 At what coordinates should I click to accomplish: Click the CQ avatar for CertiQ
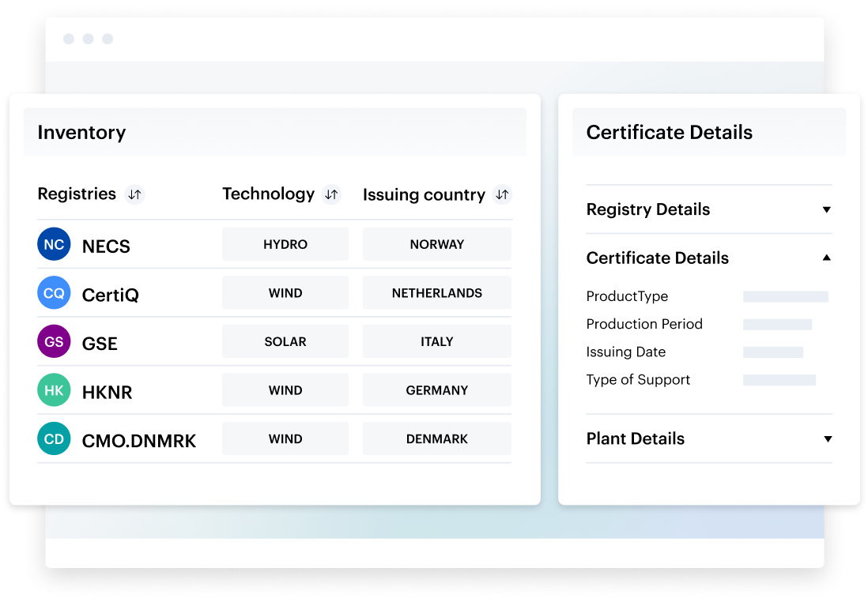(x=54, y=292)
